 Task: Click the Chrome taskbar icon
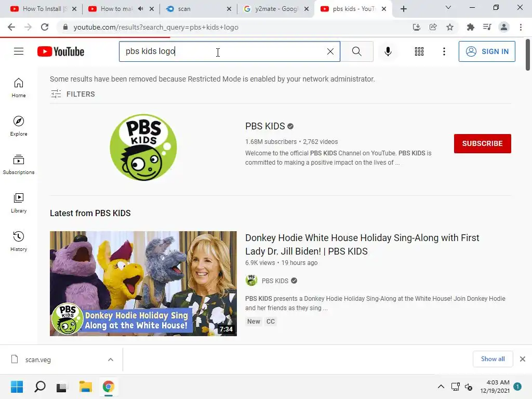click(x=108, y=387)
